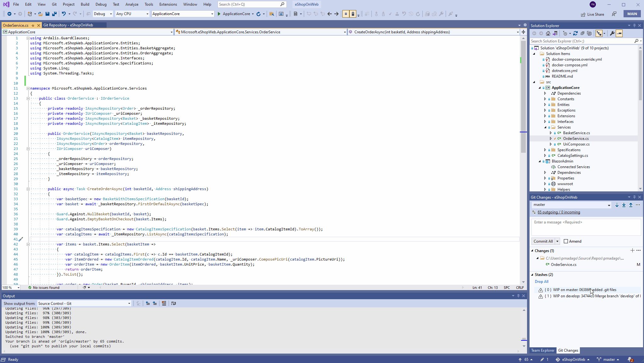Start a Live Share session
The width and height of the screenshot is (644, 363).
(x=592, y=14)
